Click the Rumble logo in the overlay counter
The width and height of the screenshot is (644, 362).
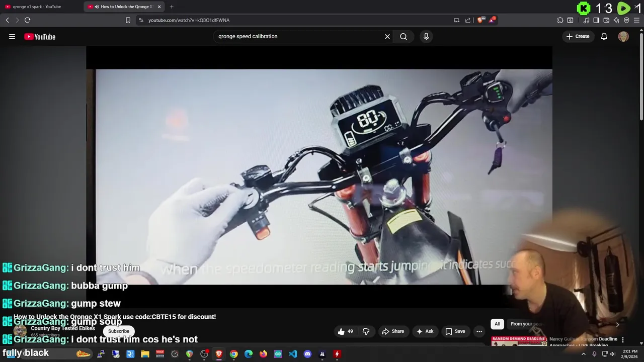pos(623,8)
